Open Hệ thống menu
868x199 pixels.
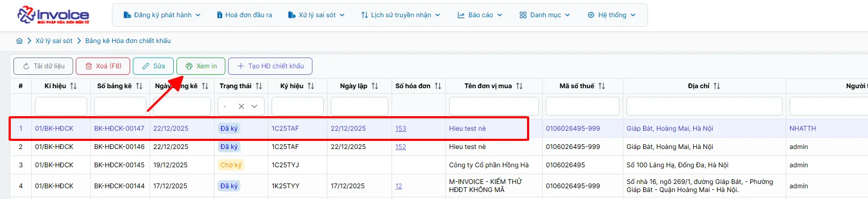[611, 15]
